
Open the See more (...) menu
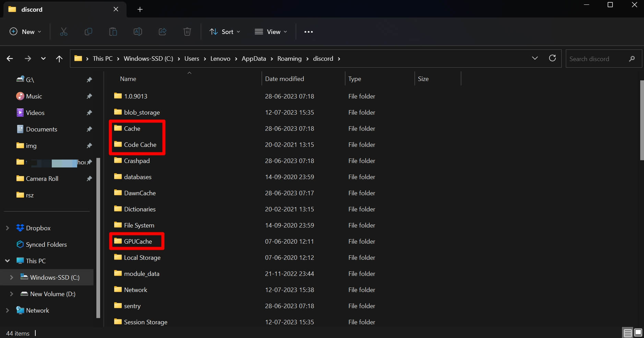[x=308, y=32]
